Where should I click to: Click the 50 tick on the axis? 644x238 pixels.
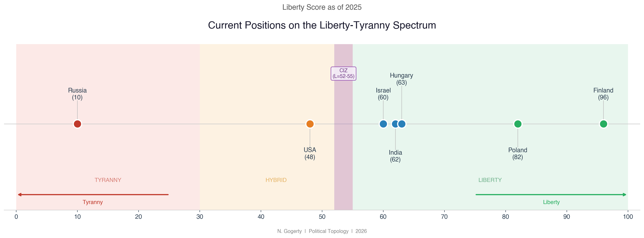click(x=322, y=217)
